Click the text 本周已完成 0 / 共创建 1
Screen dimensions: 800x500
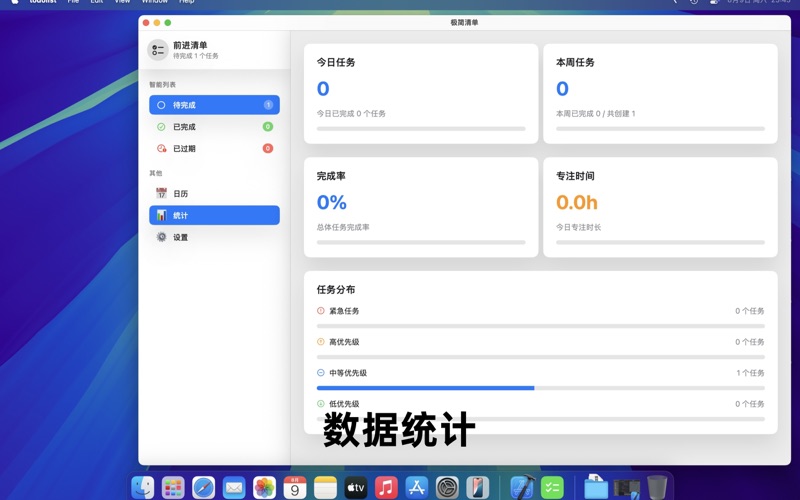595,114
